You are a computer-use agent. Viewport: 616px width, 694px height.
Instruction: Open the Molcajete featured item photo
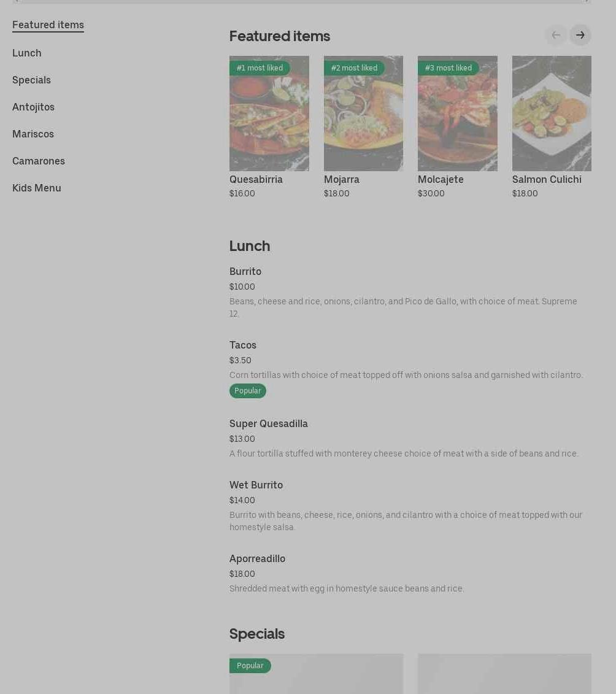(x=458, y=114)
